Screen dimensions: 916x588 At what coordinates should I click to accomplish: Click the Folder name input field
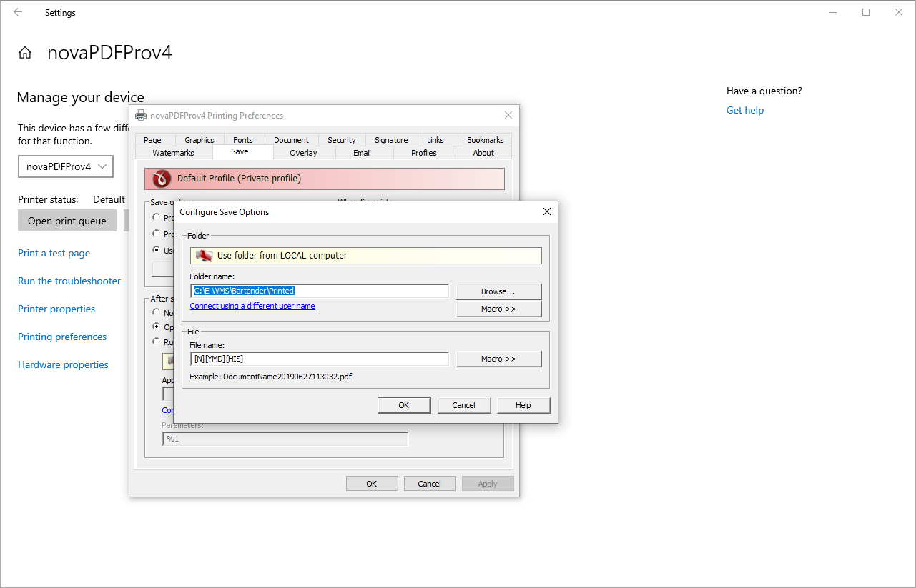coord(320,291)
